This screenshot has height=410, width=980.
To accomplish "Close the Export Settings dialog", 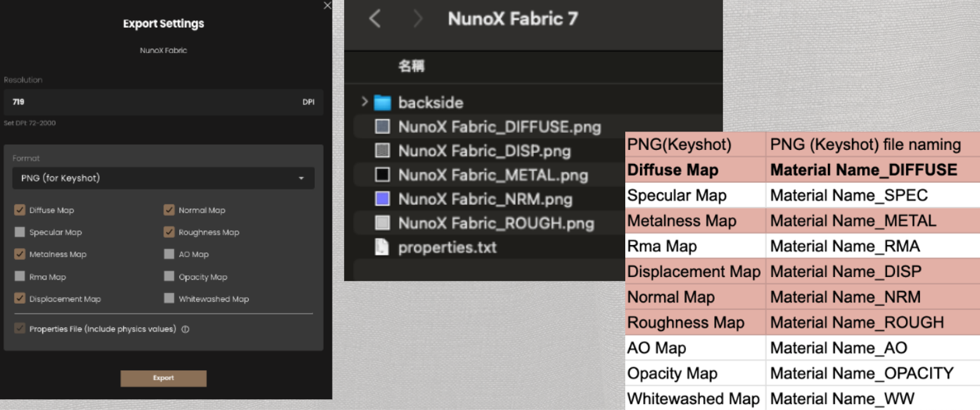I will pyautogui.click(x=327, y=5).
